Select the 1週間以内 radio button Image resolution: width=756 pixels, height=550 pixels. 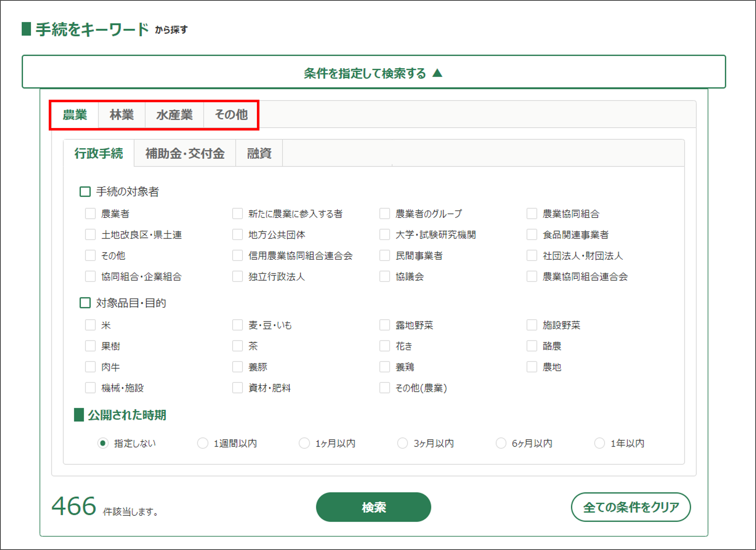click(203, 443)
